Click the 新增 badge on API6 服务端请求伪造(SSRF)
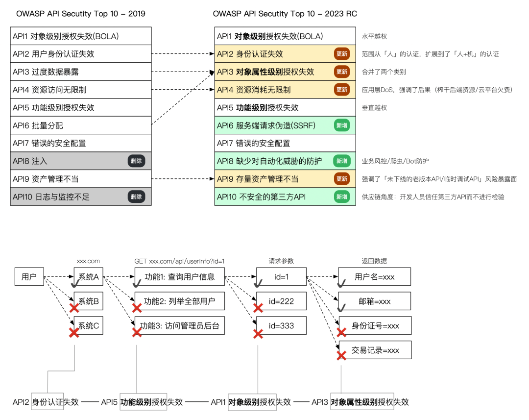This screenshot has width=529, height=420. coord(341,125)
